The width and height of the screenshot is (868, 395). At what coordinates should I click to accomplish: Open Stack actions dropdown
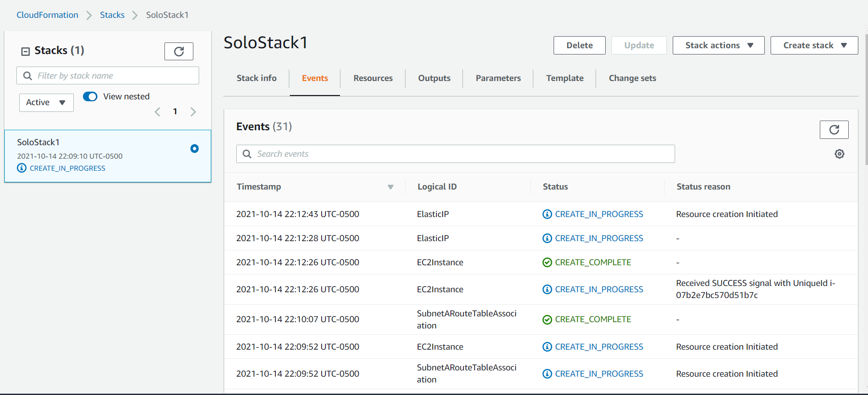[x=719, y=45]
